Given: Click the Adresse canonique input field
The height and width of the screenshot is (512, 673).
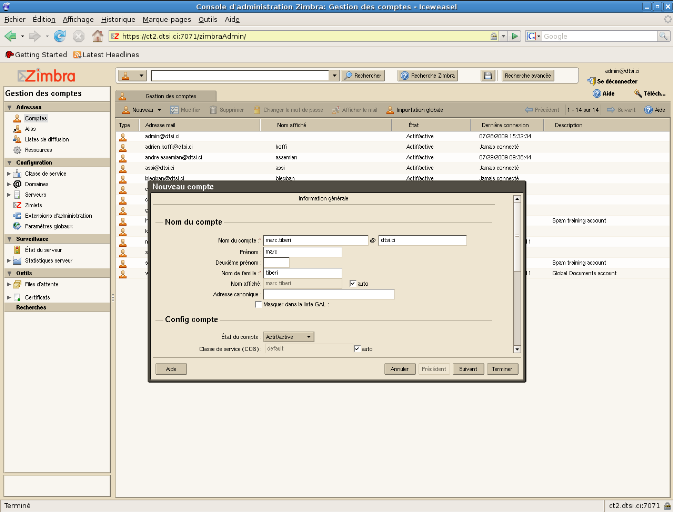Looking at the screenshot, I should point(329,294).
